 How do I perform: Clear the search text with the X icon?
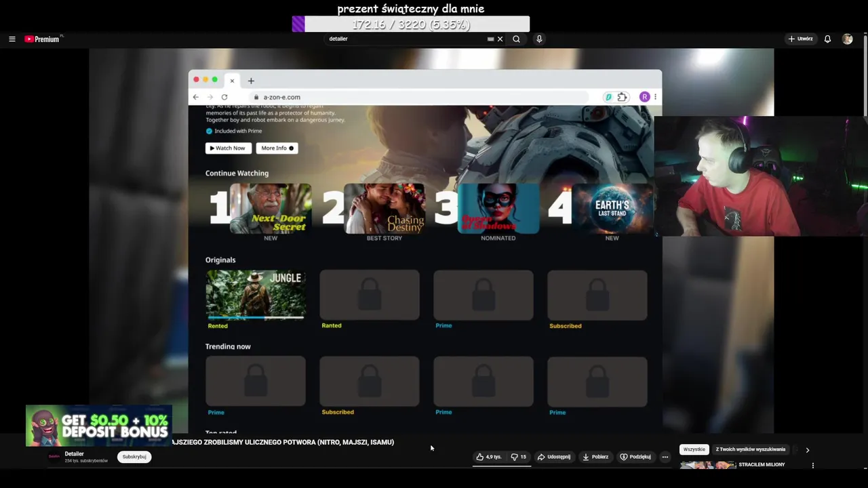(500, 39)
